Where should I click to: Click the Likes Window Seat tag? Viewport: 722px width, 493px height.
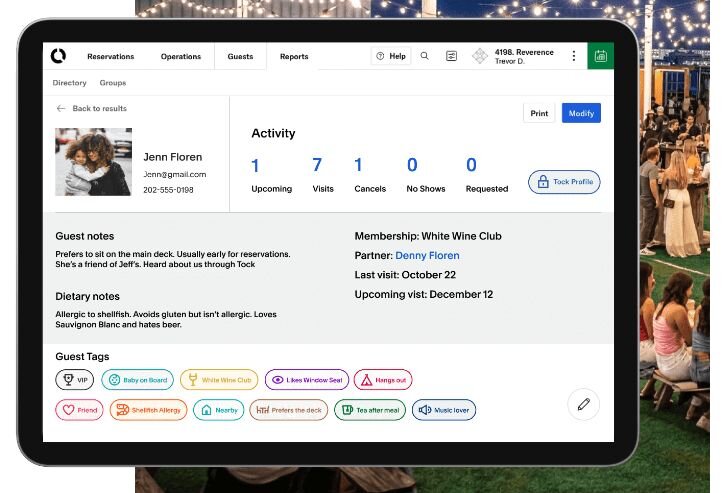(306, 380)
